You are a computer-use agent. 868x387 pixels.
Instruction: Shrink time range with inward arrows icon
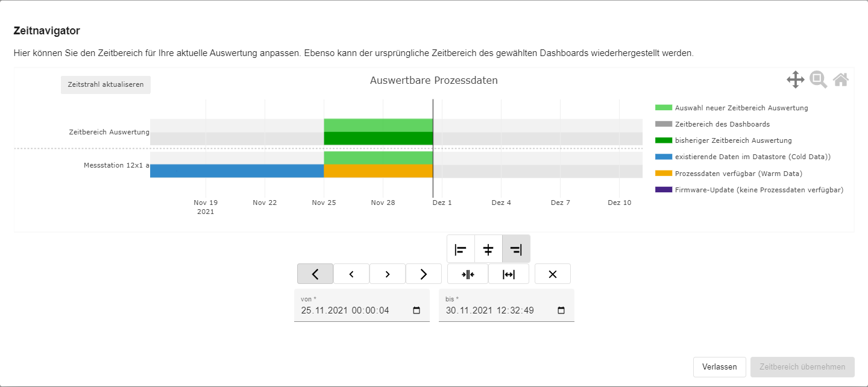(468, 274)
